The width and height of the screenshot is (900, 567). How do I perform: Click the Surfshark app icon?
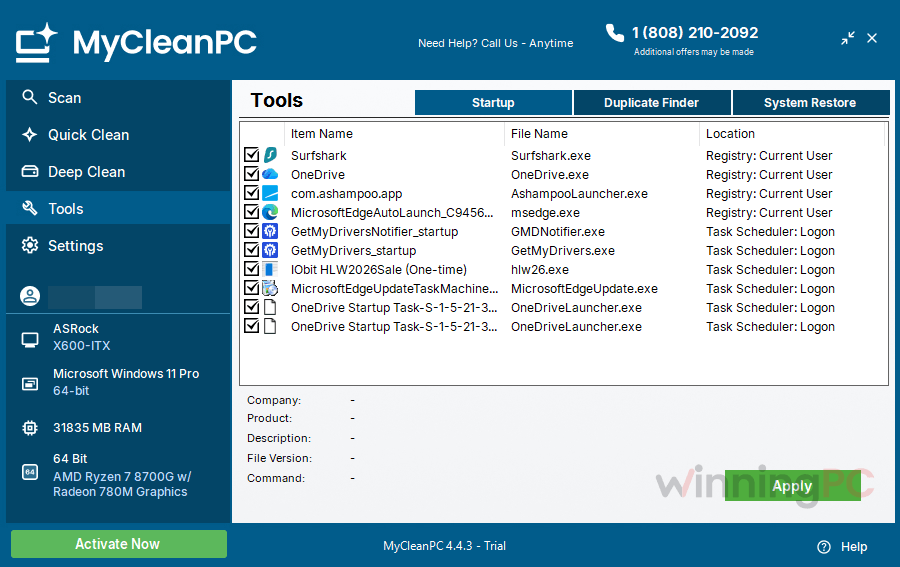(x=270, y=155)
